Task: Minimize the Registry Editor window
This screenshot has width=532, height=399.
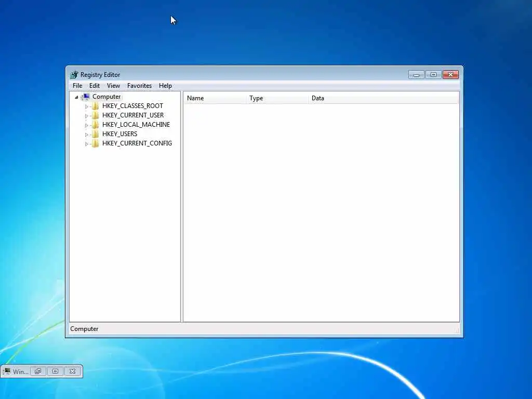Action: [416, 75]
